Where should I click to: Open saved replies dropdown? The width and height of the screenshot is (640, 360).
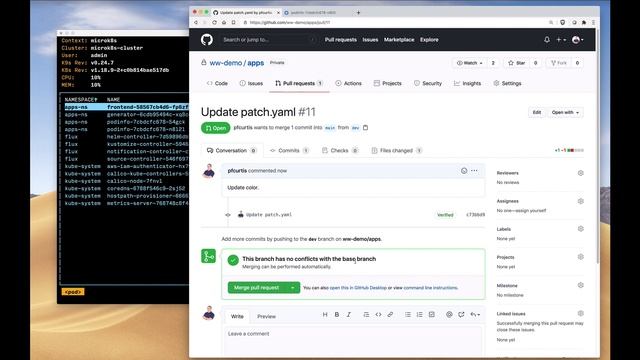[x=475, y=314]
